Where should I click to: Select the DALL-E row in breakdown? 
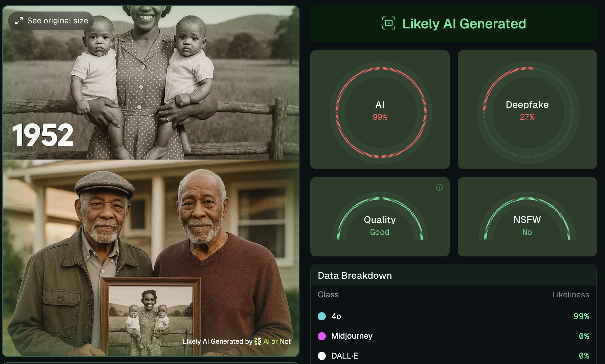tap(453, 356)
